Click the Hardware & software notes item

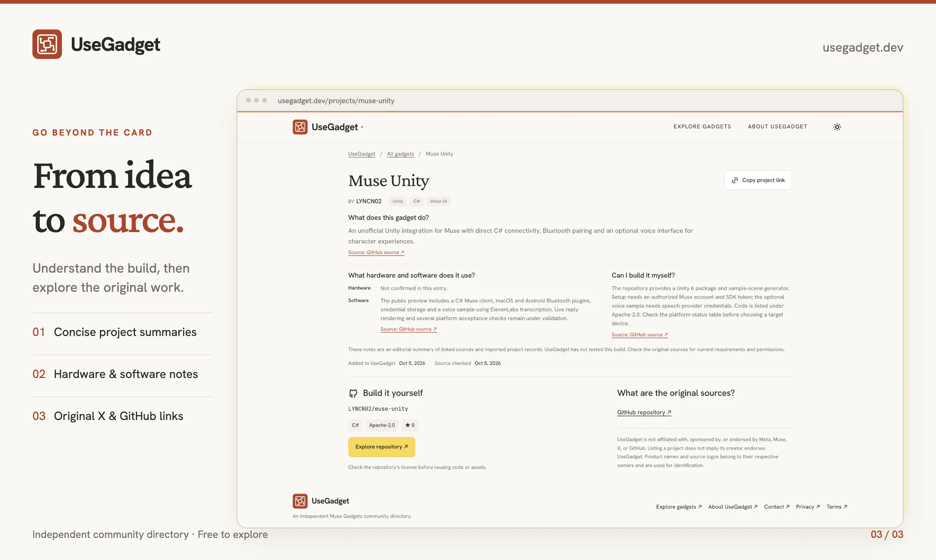(x=115, y=374)
